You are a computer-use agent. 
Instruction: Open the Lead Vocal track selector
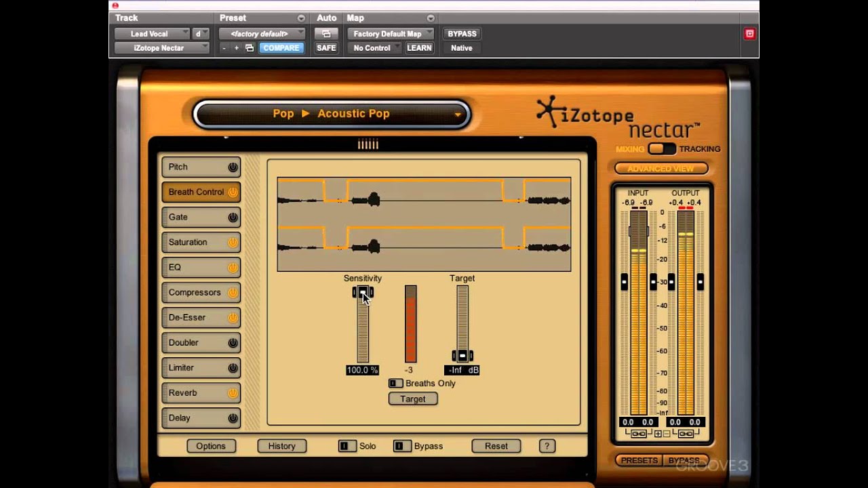point(152,33)
